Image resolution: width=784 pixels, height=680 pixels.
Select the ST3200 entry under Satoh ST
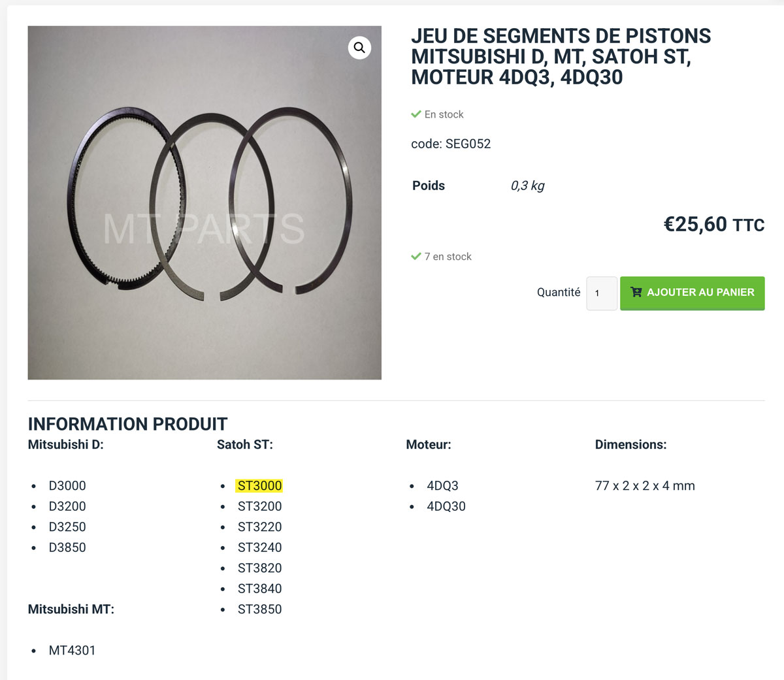[x=259, y=506]
